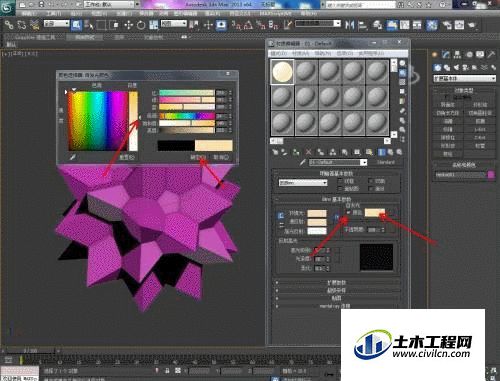The width and height of the screenshot is (500, 381).
Task: Click the Standard material type button
Action: pyautogui.click(x=386, y=162)
